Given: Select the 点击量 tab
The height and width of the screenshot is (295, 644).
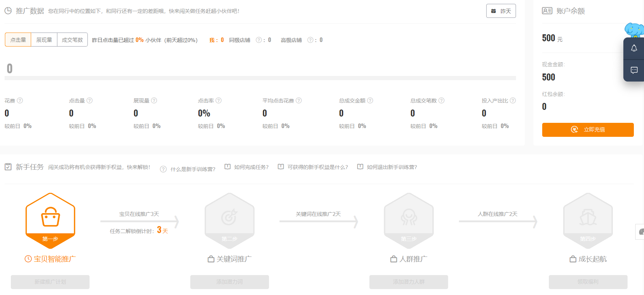Looking at the screenshot, I should click(x=18, y=40).
